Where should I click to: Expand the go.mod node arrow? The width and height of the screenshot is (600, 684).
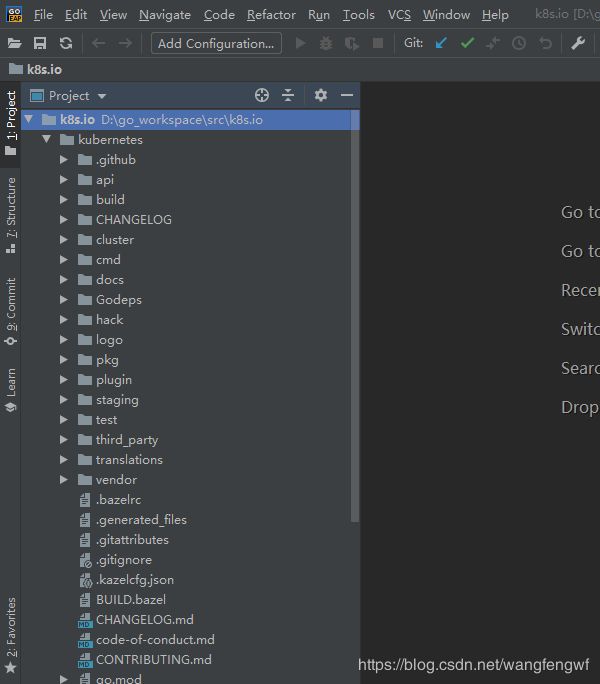pos(64,679)
